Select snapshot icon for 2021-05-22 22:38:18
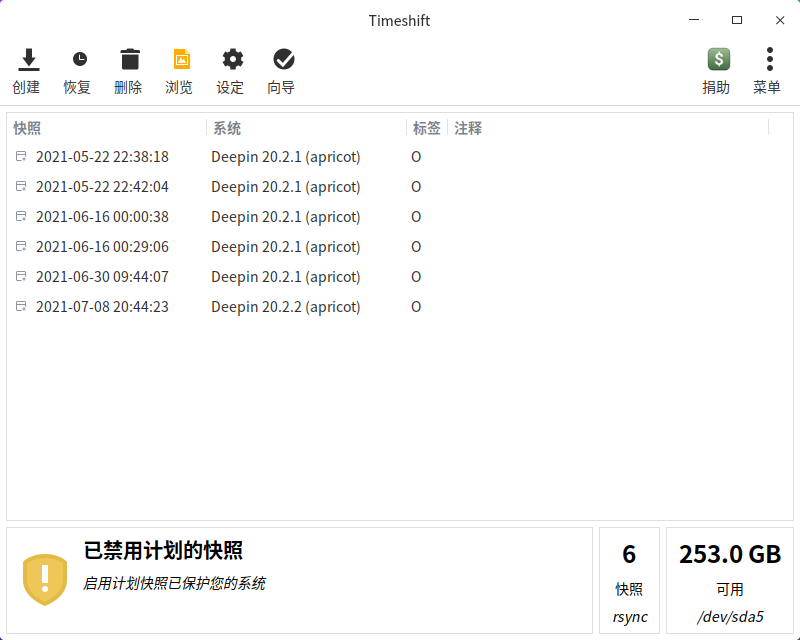This screenshot has height=640, width=800. point(21,156)
